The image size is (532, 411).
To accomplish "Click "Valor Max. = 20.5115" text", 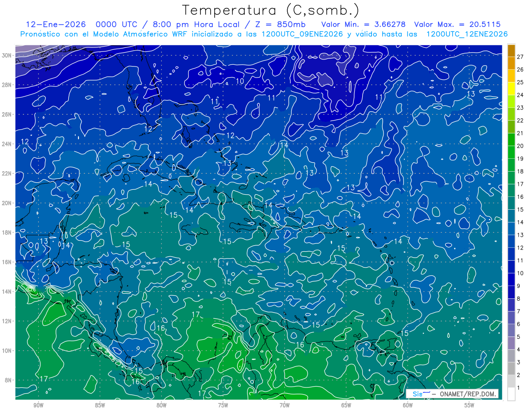I will (x=458, y=24).
